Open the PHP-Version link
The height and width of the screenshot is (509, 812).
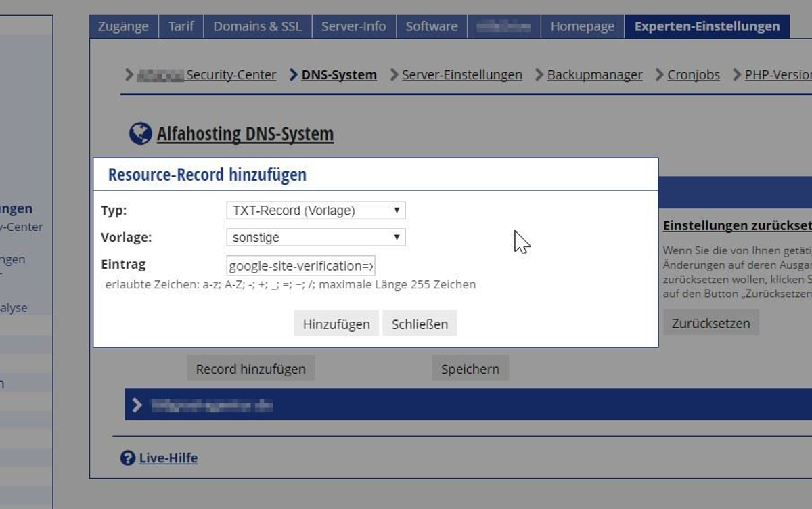pyautogui.click(x=778, y=75)
